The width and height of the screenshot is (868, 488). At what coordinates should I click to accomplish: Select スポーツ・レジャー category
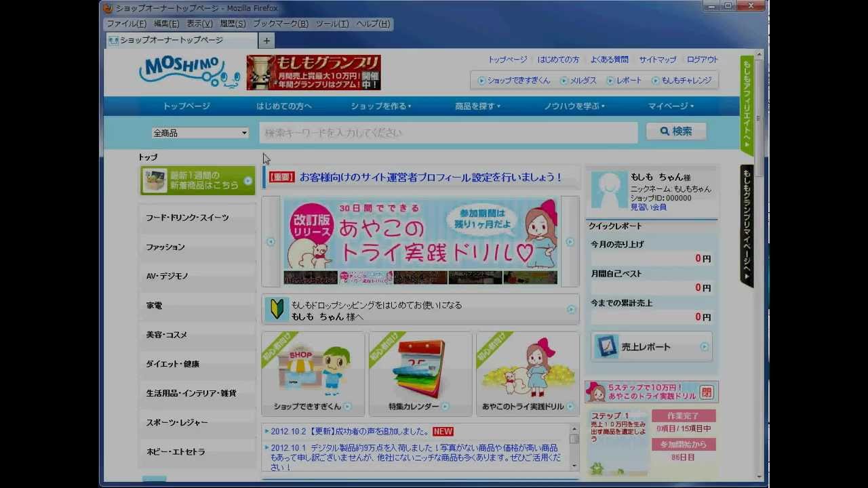click(x=197, y=422)
